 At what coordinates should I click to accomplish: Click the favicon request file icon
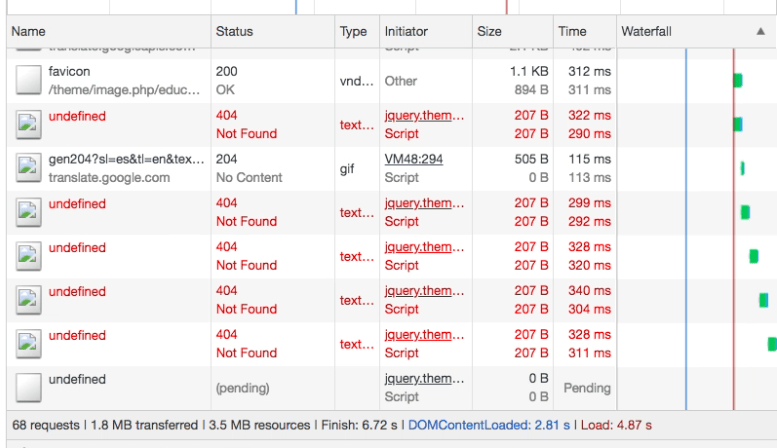point(29,80)
